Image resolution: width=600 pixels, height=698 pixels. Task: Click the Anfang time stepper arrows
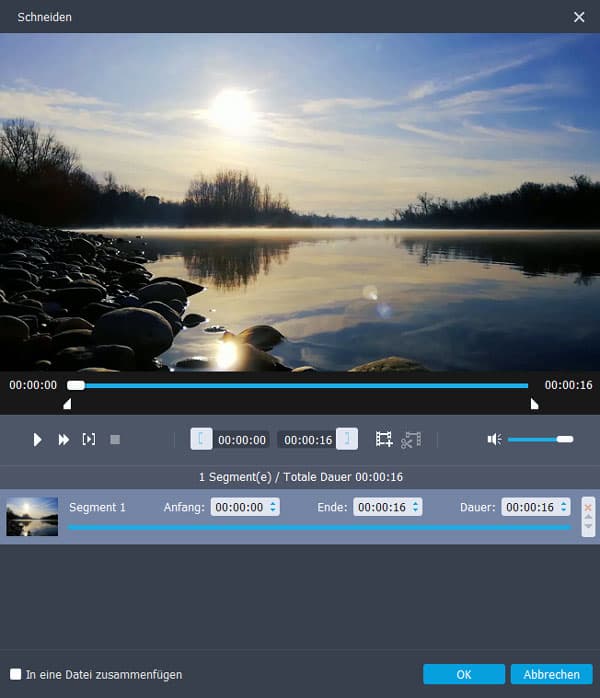coord(273,508)
